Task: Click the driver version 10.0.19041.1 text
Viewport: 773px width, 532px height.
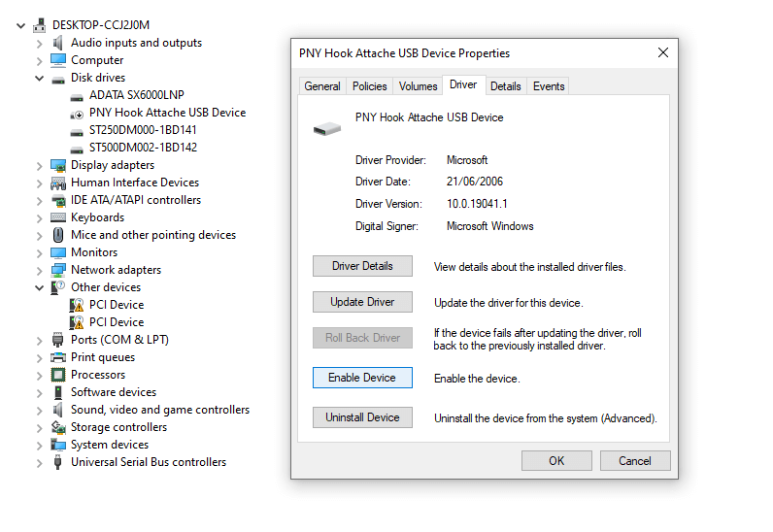Action: [x=477, y=204]
